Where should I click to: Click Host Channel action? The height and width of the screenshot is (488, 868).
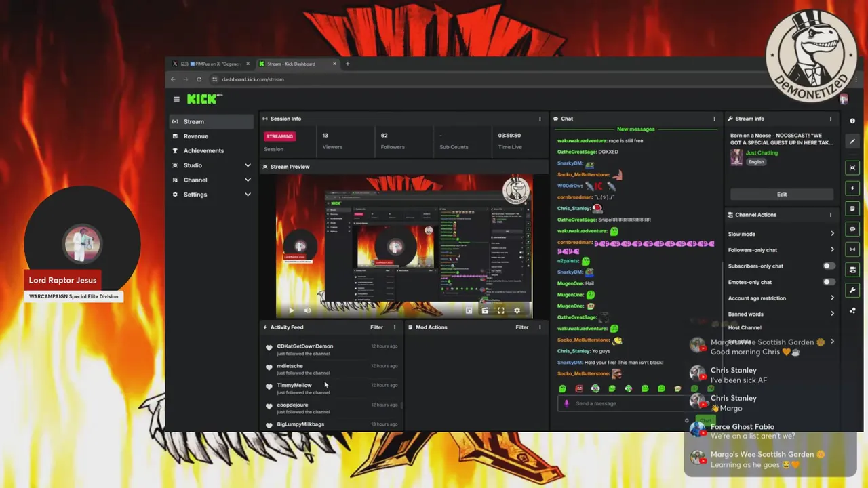tap(745, 327)
